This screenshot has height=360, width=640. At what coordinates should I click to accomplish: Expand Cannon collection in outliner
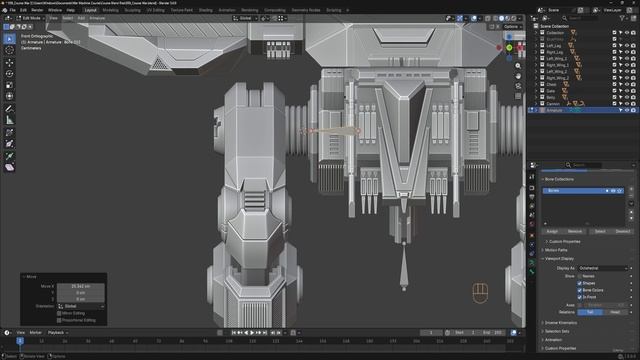tap(536, 104)
